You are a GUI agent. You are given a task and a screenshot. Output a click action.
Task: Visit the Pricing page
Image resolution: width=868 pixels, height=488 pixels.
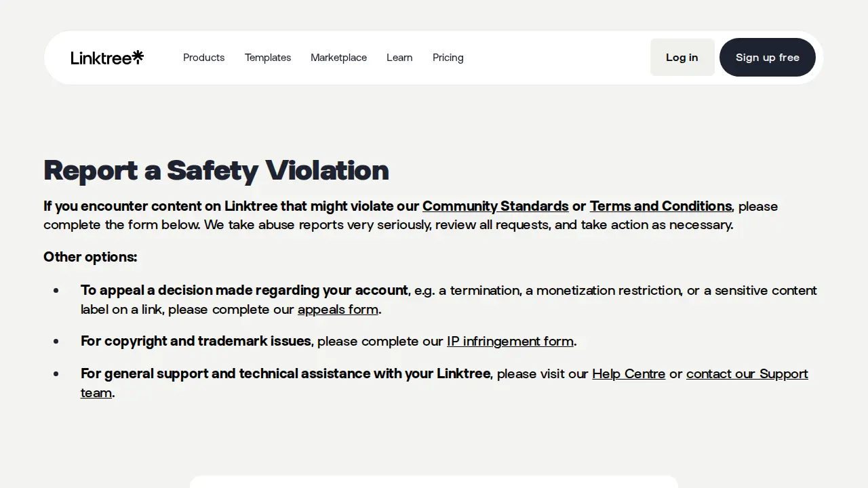click(448, 58)
